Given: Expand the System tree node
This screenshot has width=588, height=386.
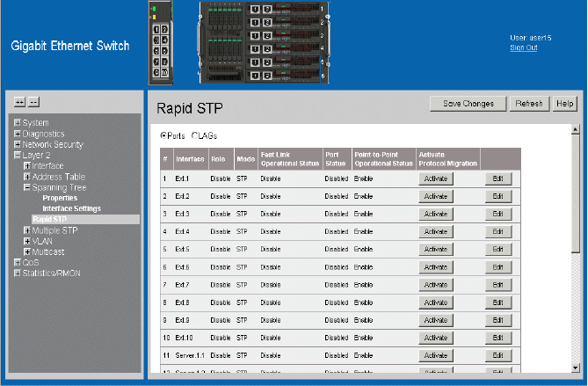Looking at the screenshot, I should click(18, 123).
